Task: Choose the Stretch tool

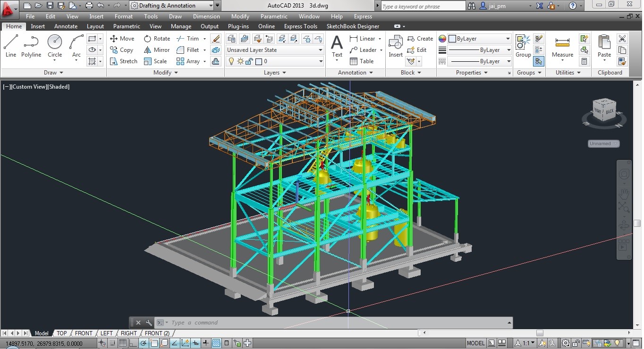Action: pyautogui.click(x=123, y=61)
